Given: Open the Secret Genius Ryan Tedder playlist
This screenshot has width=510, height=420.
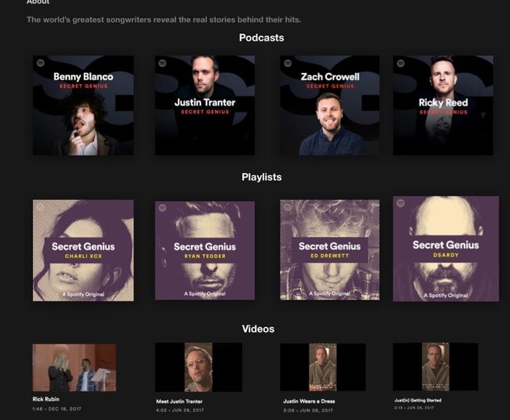Looking at the screenshot, I should point(205,251).
